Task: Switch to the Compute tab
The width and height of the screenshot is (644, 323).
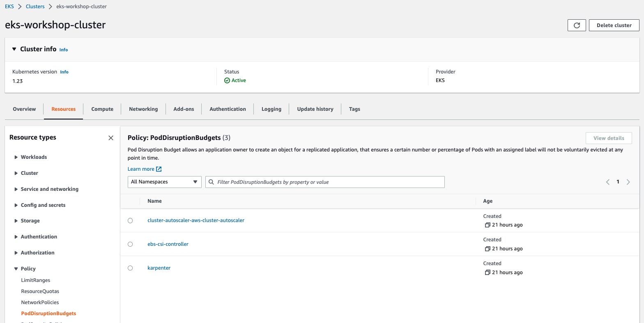Action: [102, 109]
